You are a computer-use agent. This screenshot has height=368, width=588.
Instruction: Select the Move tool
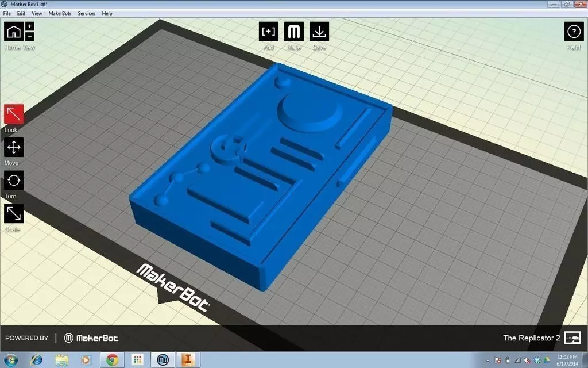pyautogui.click(x=14, y=147)
